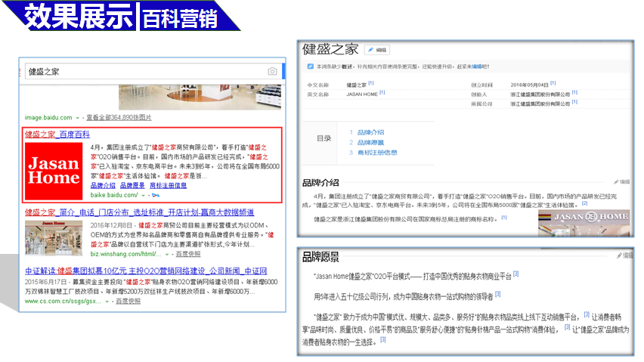Jump to 商标注册信息 in the 目录 contents
This screenshot has width=644, height=362.
[376, 152]
